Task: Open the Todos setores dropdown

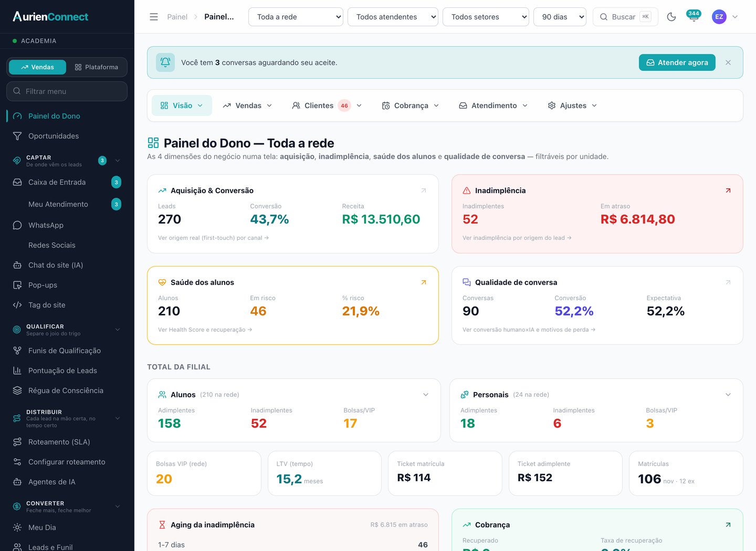Action: tap(486, 17)
